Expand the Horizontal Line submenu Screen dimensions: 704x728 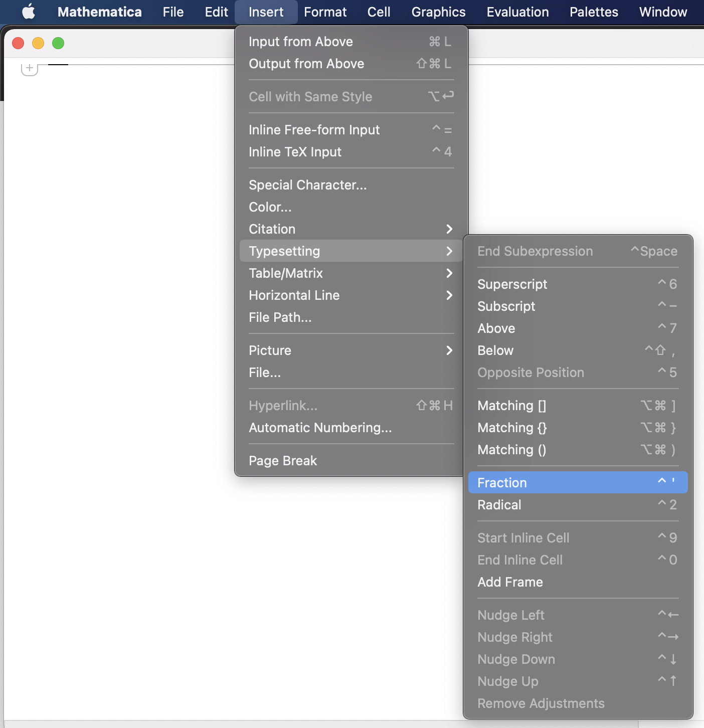point(351,295)
